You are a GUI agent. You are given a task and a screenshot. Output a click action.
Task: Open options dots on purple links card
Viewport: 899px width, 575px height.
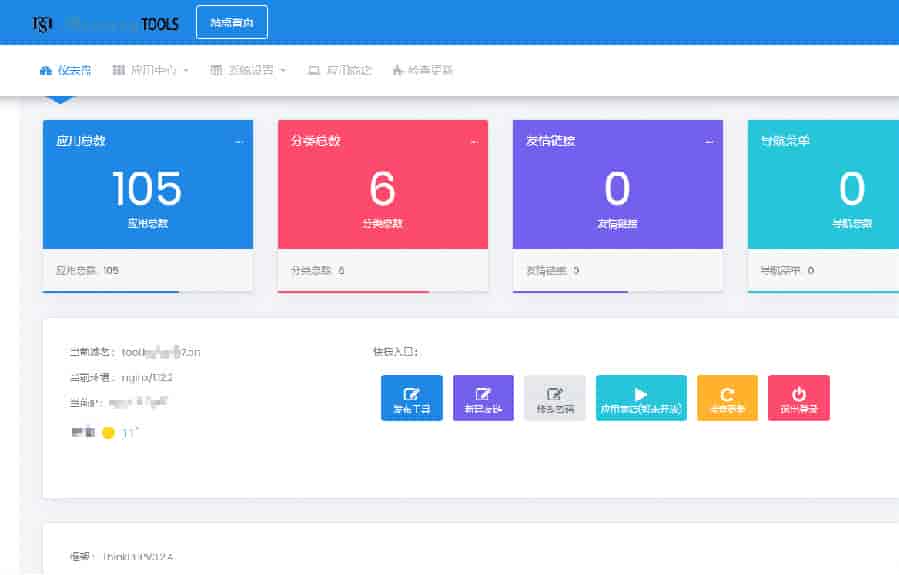coord(709,142)
